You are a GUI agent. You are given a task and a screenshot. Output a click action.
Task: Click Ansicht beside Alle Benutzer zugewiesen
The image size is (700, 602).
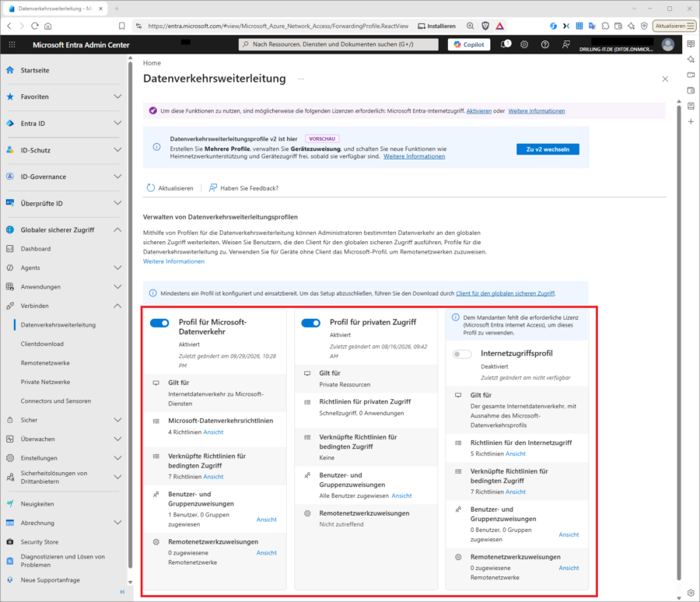401,495
